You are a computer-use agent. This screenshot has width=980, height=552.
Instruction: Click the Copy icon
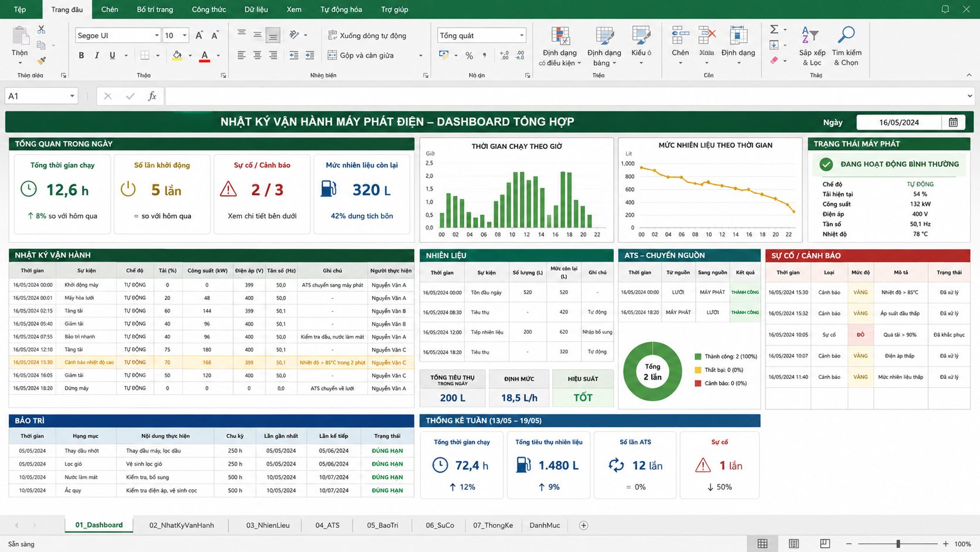(41, 45)
